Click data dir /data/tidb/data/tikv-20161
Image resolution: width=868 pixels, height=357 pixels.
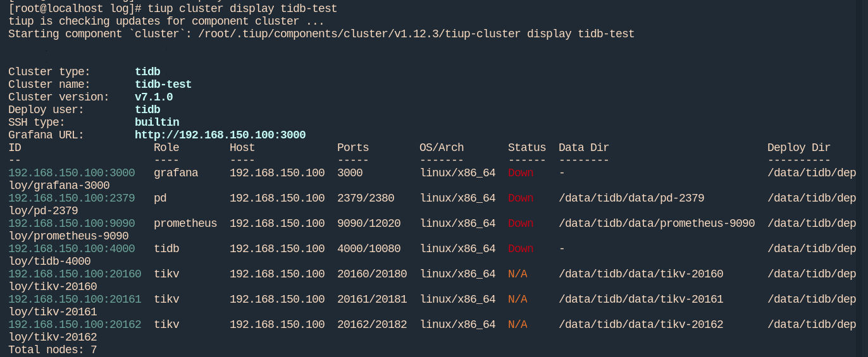coord(641,299)
